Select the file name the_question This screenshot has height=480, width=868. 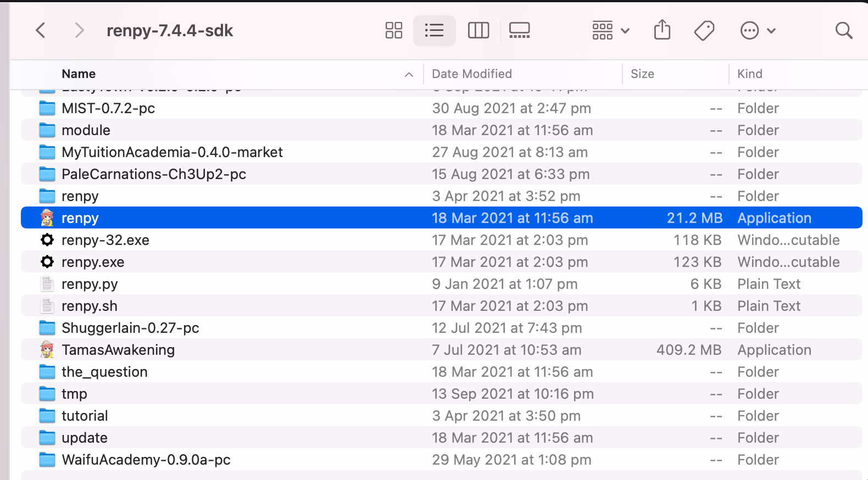click(104, 372)
